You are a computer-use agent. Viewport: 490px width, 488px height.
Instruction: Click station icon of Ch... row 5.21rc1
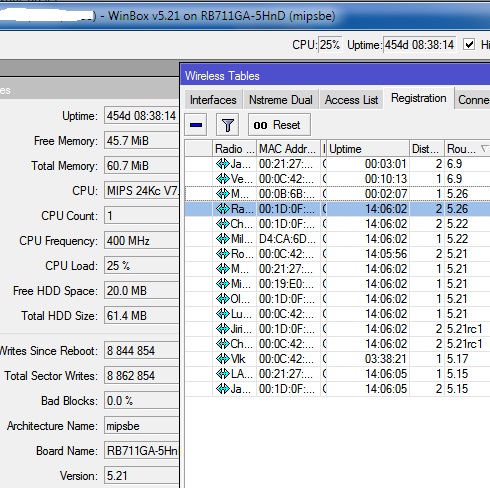[222, 344]
